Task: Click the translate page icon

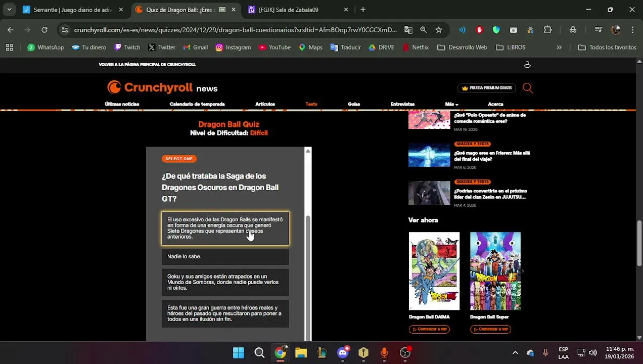Action: click(x=408, y=30)
